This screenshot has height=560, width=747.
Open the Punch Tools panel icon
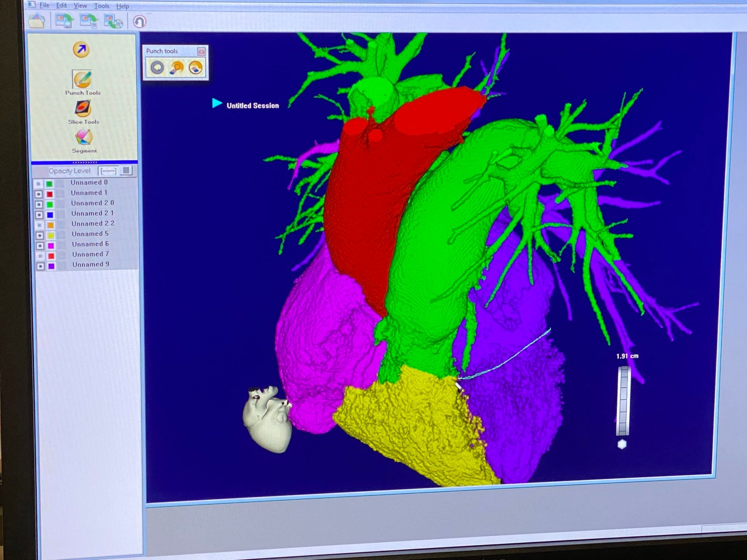pyautogui.click(x=82, y=79)
